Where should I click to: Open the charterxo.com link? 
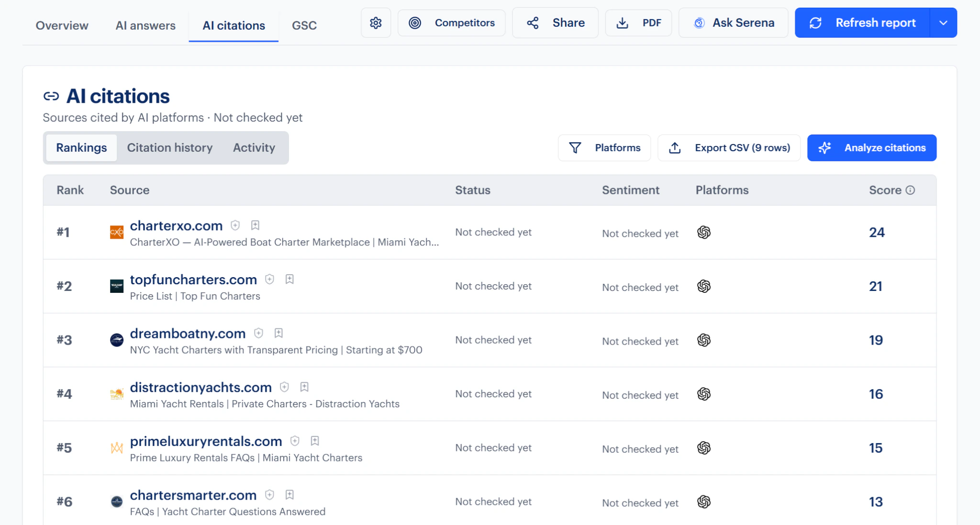pyautogui.click(x=176, y=225)
